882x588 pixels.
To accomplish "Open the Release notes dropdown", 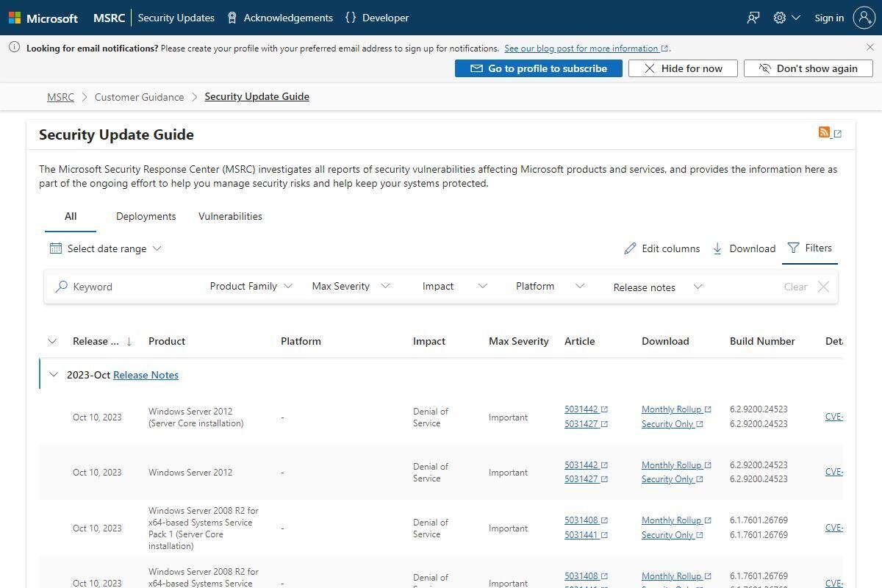I will tap(658, 287).
